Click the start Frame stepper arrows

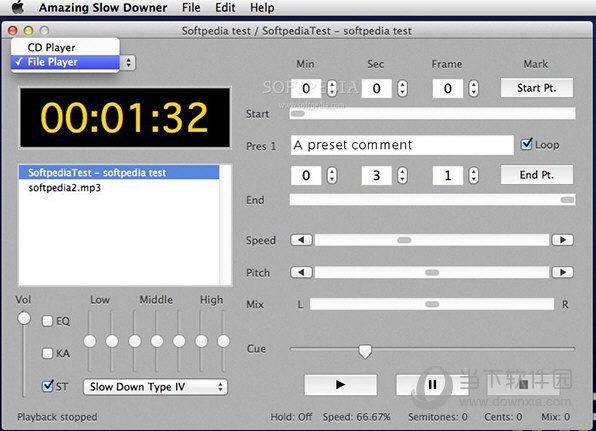click(x=473, y=88)
